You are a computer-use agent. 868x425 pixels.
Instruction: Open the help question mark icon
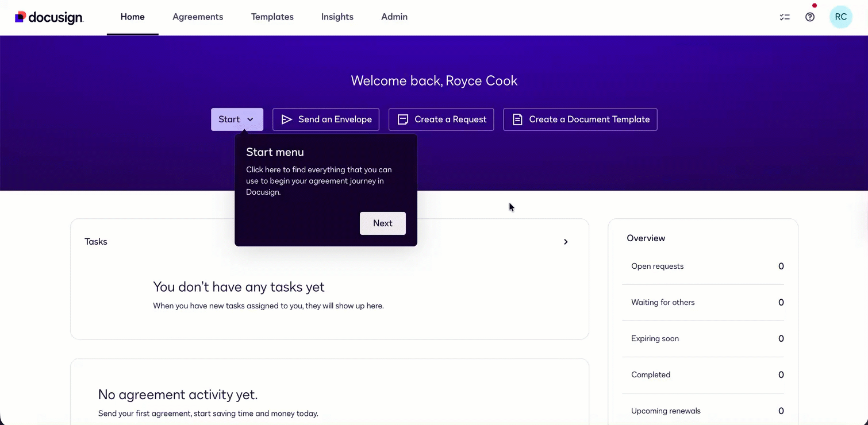(x=810, y=17)
